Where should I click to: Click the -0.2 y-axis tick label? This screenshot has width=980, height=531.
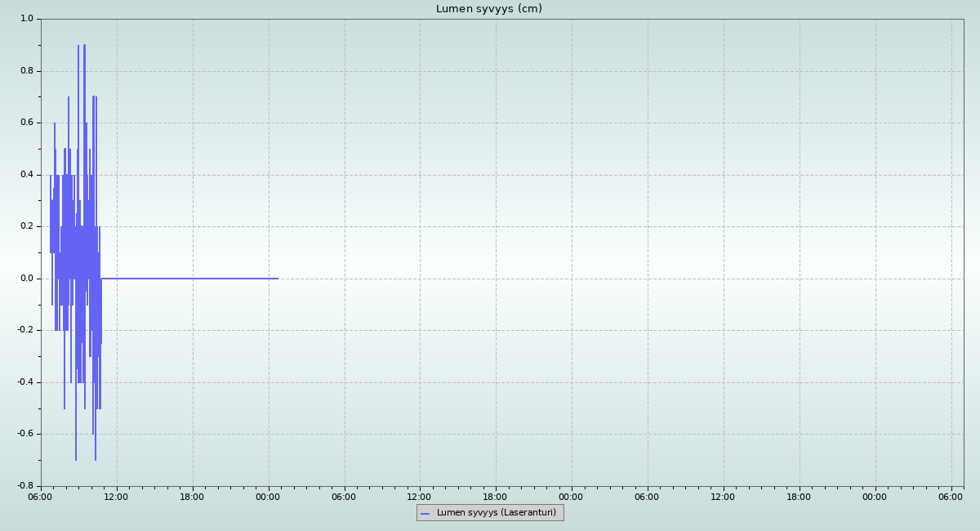click(25, 330)
